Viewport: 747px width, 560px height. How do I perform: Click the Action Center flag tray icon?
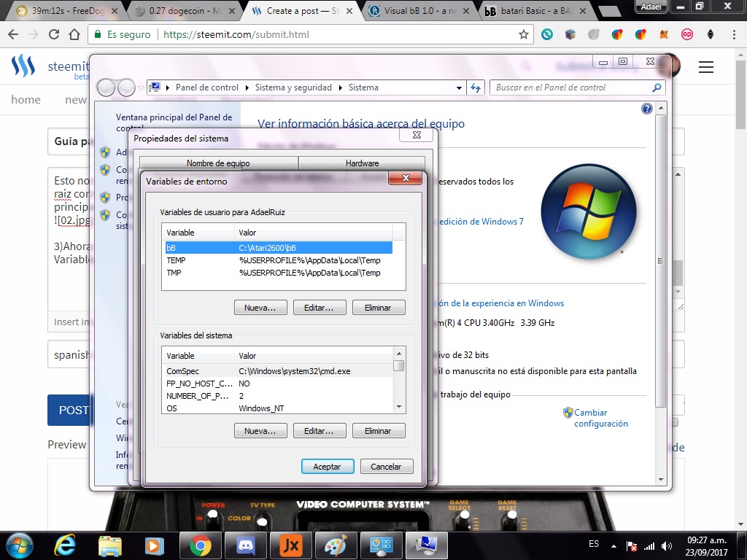632,546
